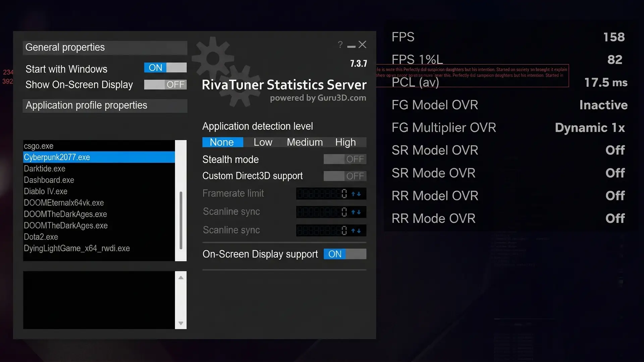Set application detection level to High
644x362 pixels.
pyautogui.click(x=345, y=142)
